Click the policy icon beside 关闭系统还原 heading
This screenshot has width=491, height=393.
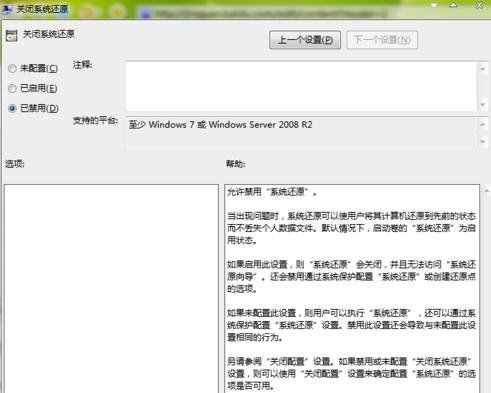coord(12,36)
